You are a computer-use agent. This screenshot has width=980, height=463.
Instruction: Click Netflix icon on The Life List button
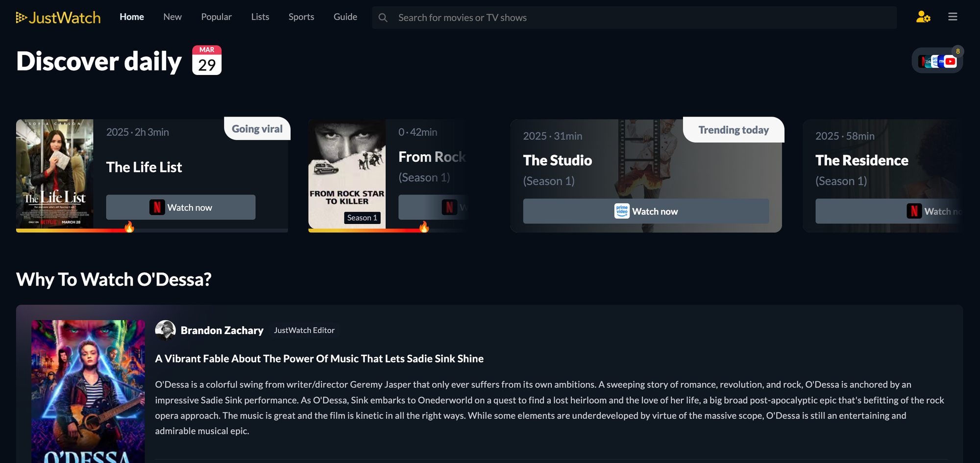pos(157,207)
